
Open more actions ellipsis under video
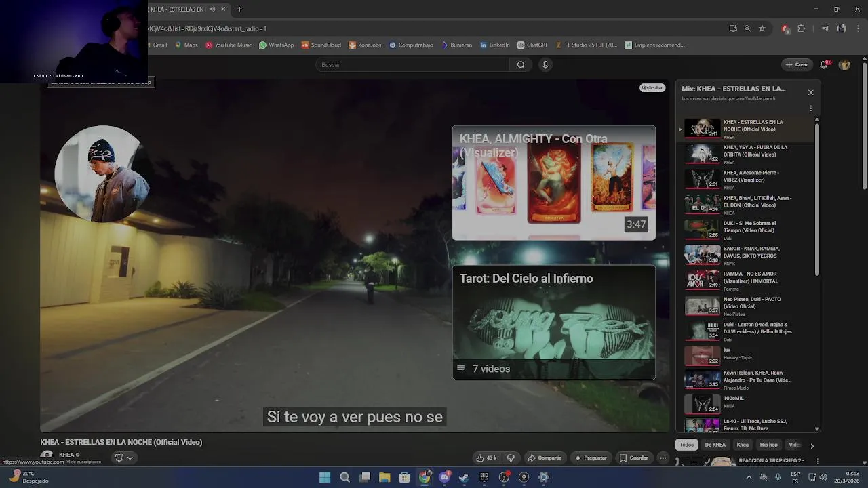(663, 457)
